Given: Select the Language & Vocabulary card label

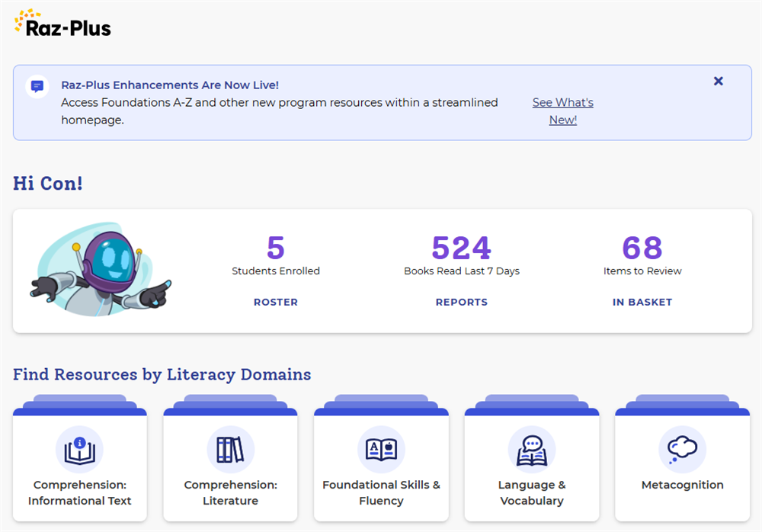Looking at the screenshot, I should [x=532, y=493].
